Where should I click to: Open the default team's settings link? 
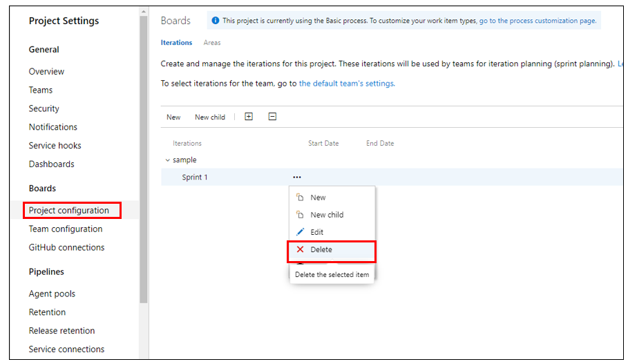pyautogui.click(x=346, y=84)
